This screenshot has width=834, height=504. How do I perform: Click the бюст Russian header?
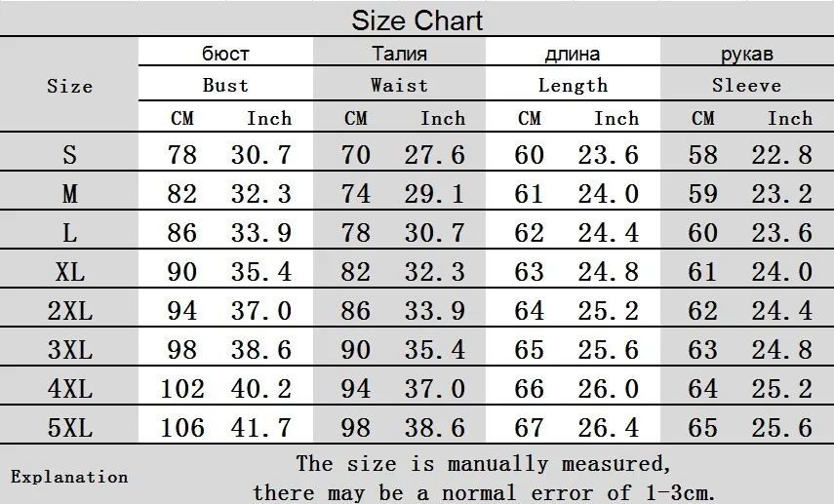click(x=225, y=54)
